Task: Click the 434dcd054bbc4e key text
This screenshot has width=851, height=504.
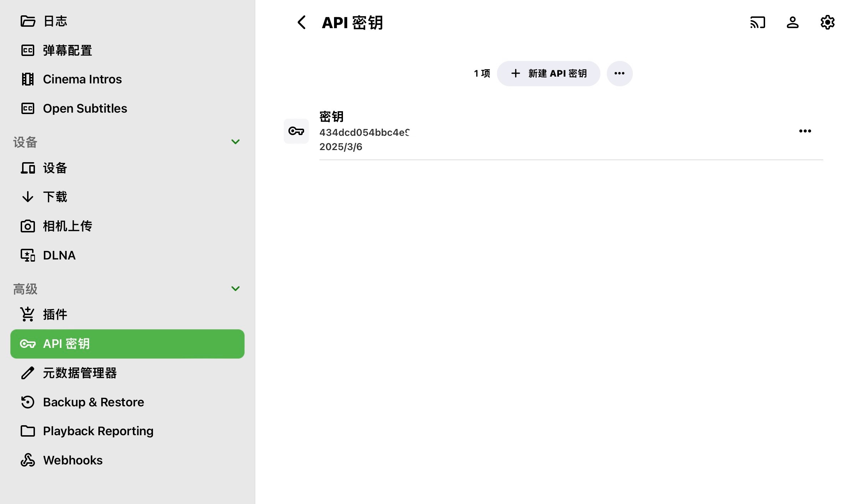Action: (x=364, y=133)
